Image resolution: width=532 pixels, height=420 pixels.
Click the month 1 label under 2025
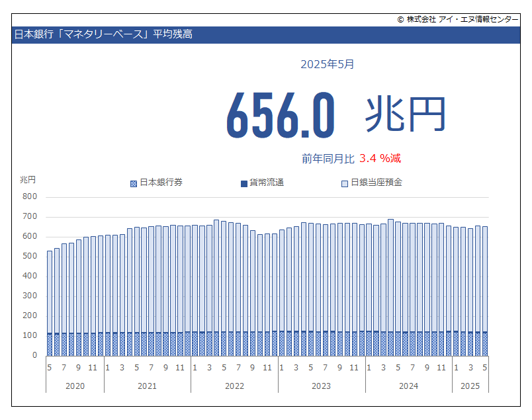point(456,367)
